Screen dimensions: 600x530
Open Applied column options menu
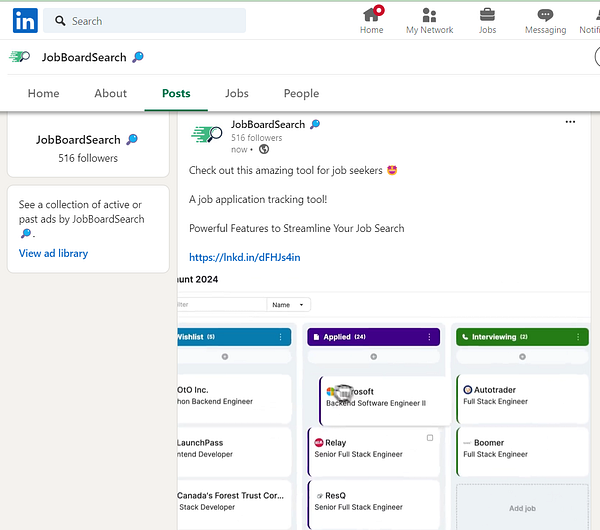coord(429,337)
